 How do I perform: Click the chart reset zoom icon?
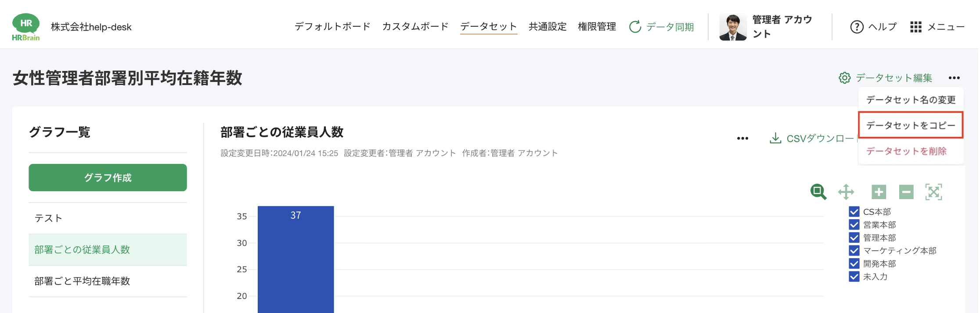933,192
